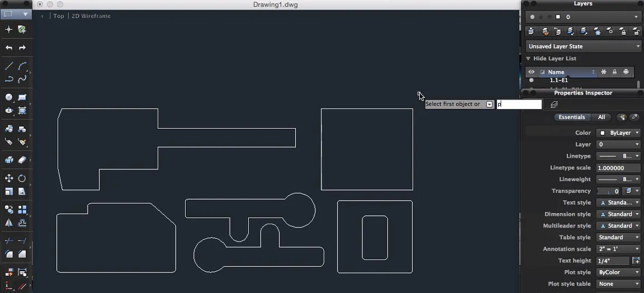The image size is (644, 293).
Task: Collapse the Hide Layer List triangle
Action: point(528,59)
